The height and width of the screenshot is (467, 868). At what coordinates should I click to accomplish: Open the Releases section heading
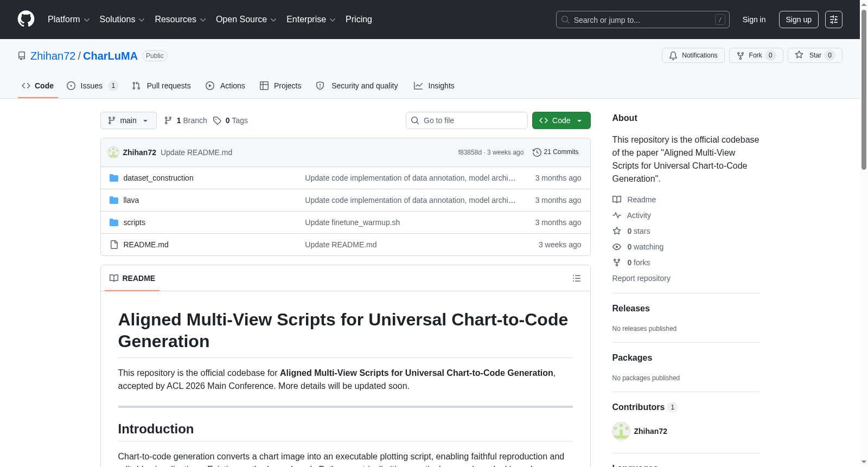click(631, 308)
